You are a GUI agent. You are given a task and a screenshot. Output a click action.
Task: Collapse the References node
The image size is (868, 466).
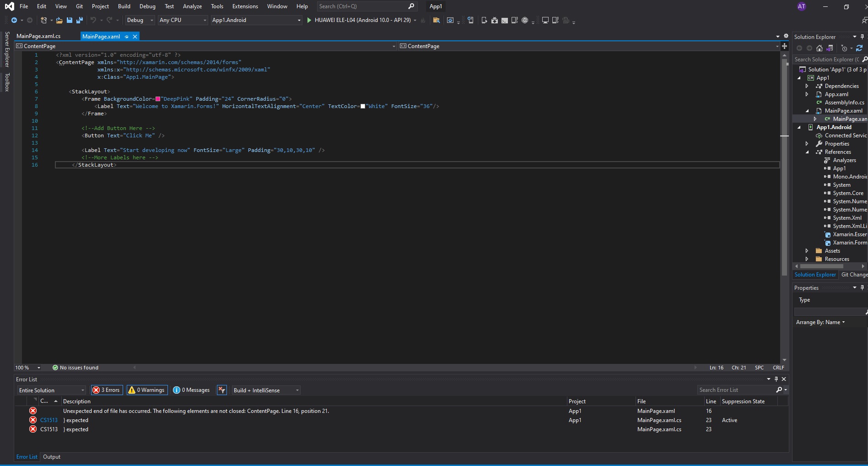[x=808, y=152]
